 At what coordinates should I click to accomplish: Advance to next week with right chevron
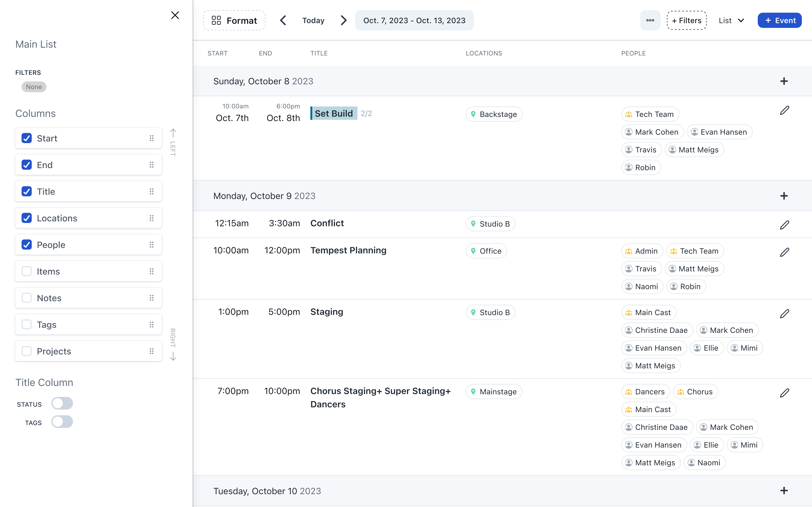coord(343,20)
